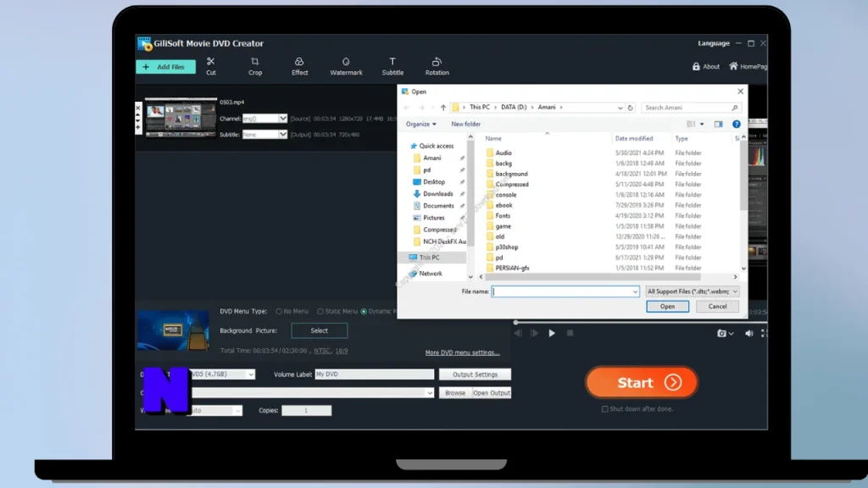Play the preview video
Viewport: 868px width, 488px height.
pyautogui.click(x=551, y=333)
